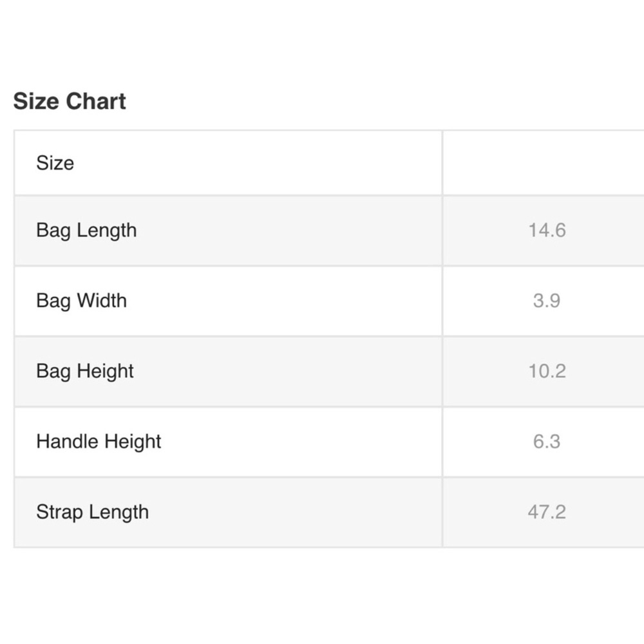Click the word Height in Bag Height
Screen dimensions: 644x644
[105, 372]
